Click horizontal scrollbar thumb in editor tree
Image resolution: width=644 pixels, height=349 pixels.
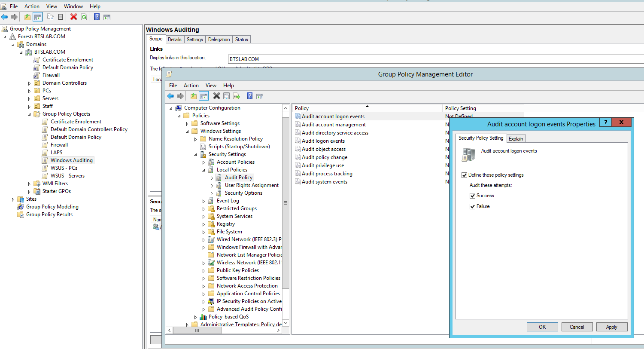click(x=197, y=330)
